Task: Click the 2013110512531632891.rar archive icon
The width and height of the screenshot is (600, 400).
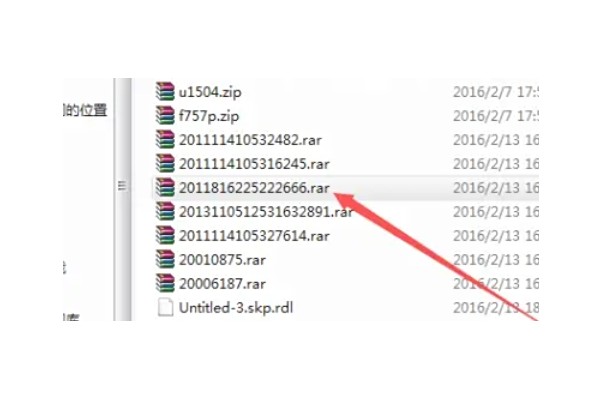Action: [165, 212]
